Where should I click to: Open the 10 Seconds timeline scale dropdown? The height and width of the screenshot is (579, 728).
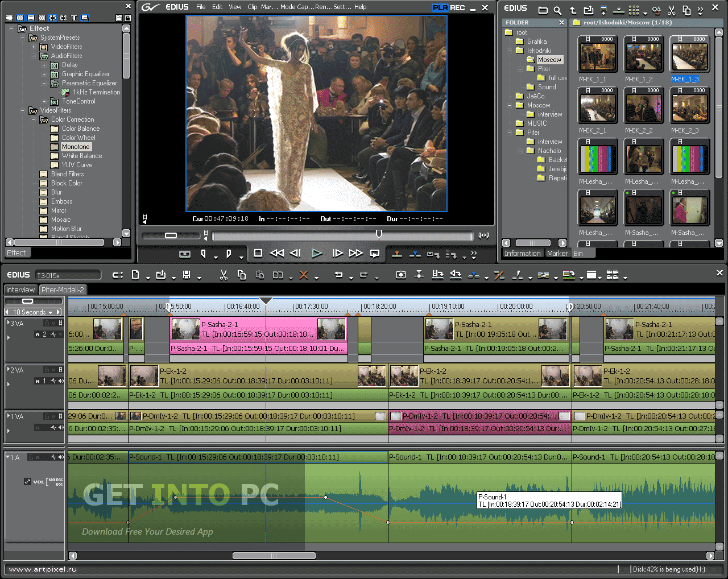pyautogui.click(x=33, y=312)
